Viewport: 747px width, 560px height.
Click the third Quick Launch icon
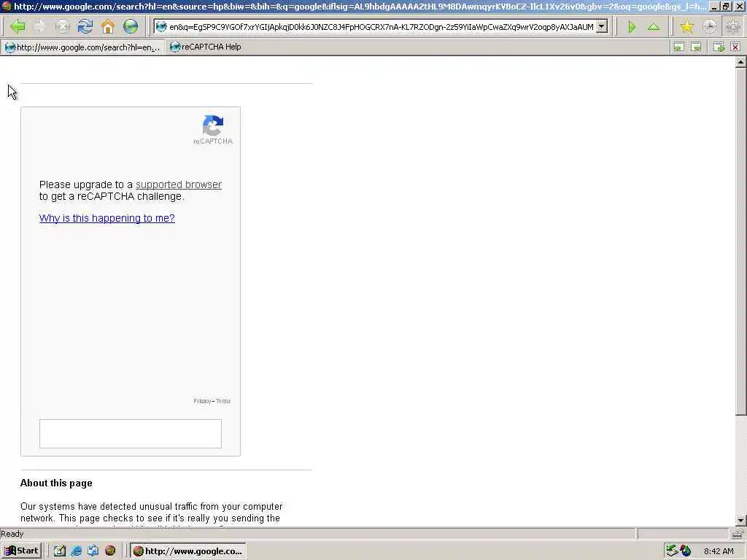point(93,551)
